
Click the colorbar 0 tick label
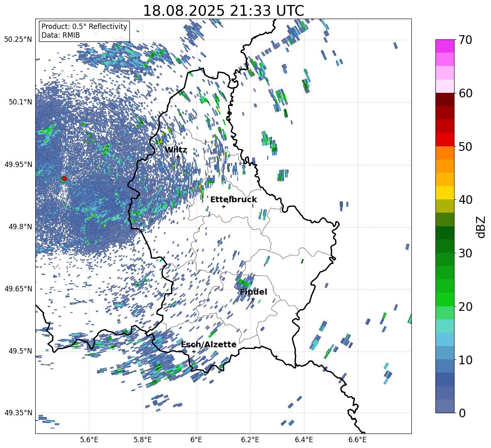pyautogui.click(x=462, y=413)
